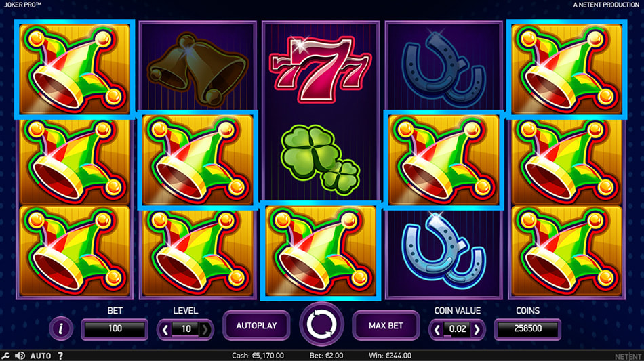
Task: Toggle AUTO in the bottom bar
Action: tap(41, 356)
